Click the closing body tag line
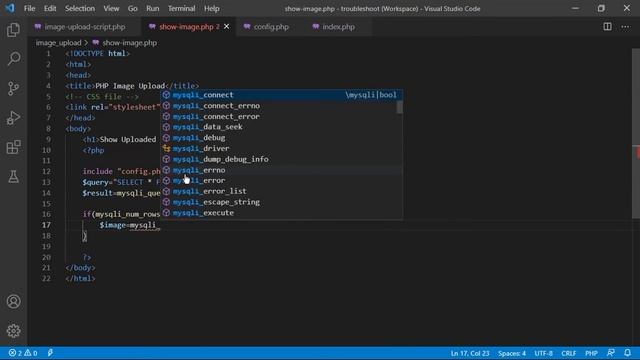 tap(80, 268)
